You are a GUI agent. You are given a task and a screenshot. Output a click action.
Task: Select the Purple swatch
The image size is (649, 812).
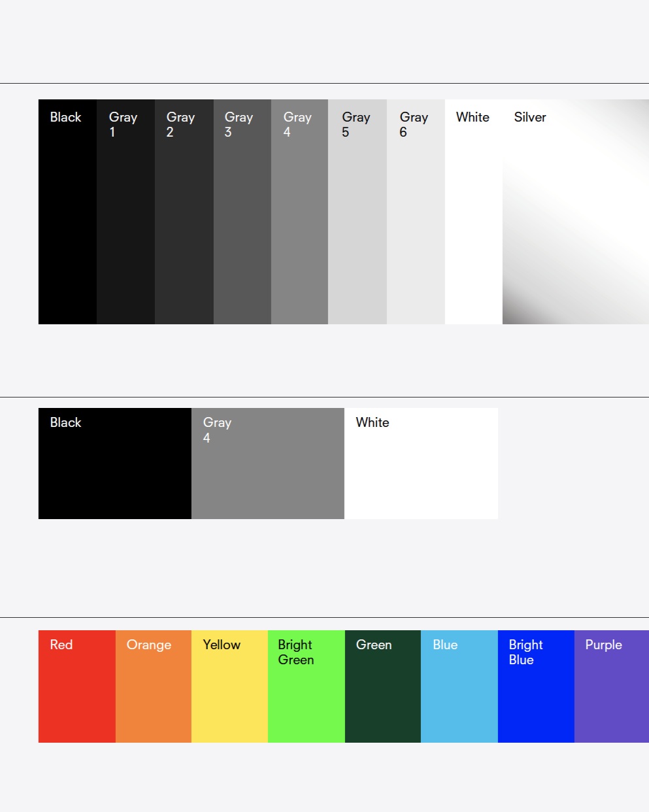612,686
